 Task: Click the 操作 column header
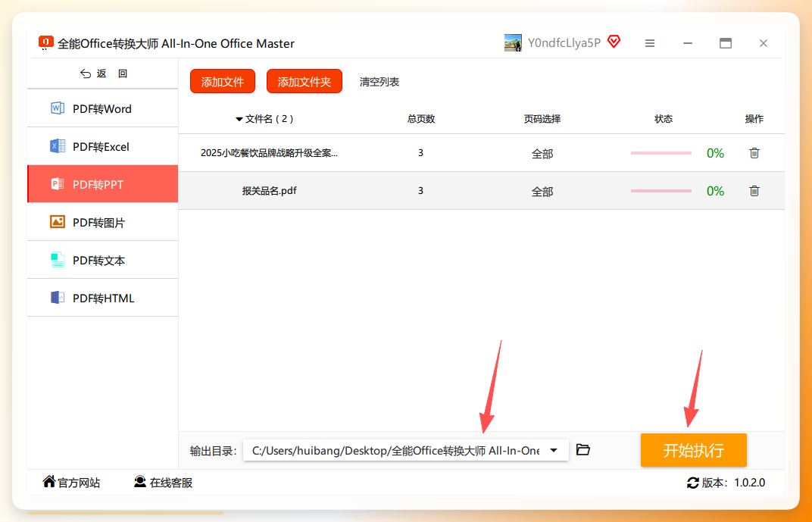[x=754, y=119]
